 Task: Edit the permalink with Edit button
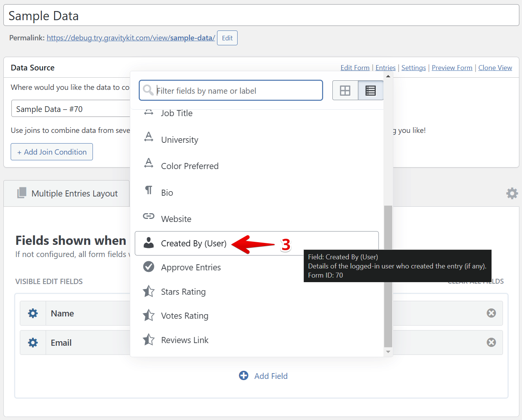227,38
